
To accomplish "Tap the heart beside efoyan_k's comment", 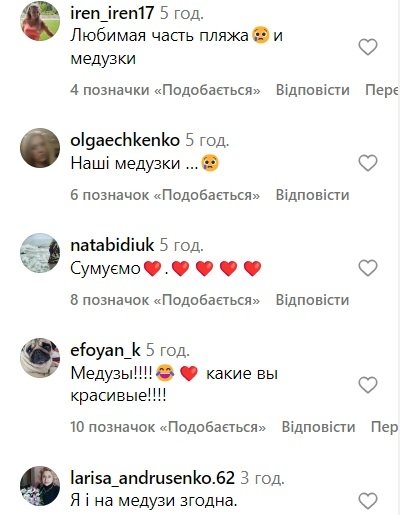I will [368, 385].
